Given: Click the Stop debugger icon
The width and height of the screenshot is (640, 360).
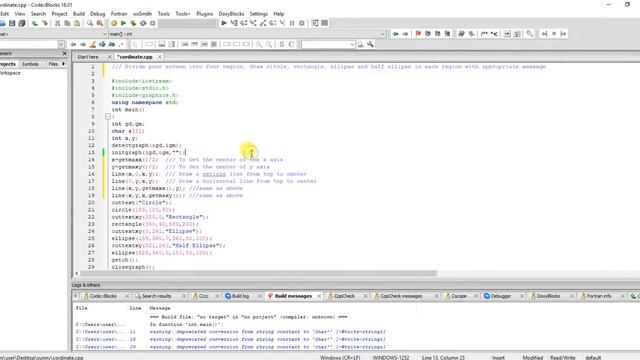Looking at the screenshot, I should [302, 23].
